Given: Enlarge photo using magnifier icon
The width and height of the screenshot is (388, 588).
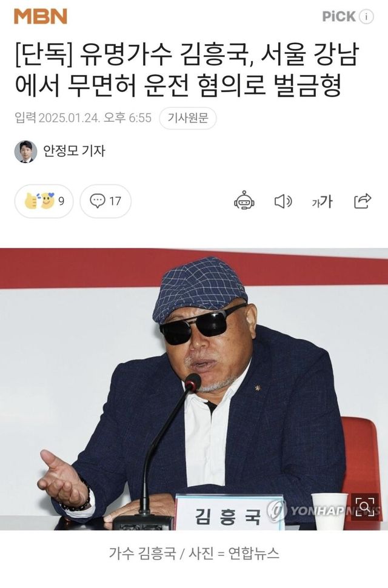Looking at the screenshot, I should (x=365, y=507).
